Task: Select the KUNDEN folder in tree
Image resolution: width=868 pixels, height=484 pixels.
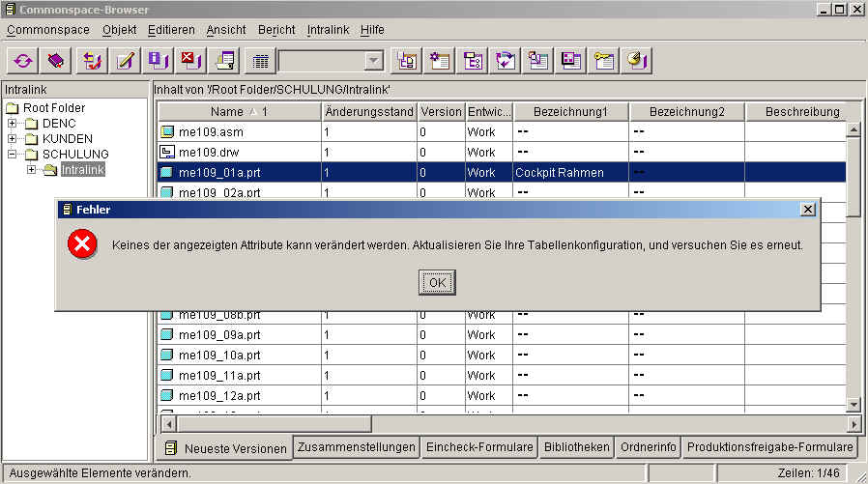Action: pos(68,138)
